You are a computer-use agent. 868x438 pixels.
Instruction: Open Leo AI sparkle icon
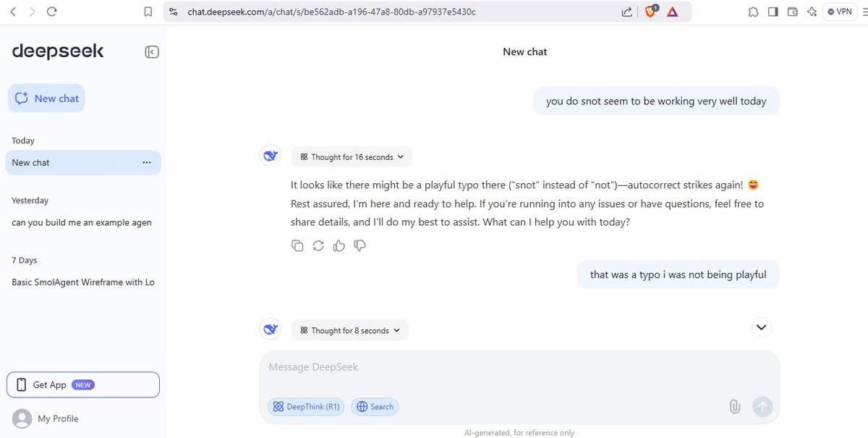coord(812,12)
